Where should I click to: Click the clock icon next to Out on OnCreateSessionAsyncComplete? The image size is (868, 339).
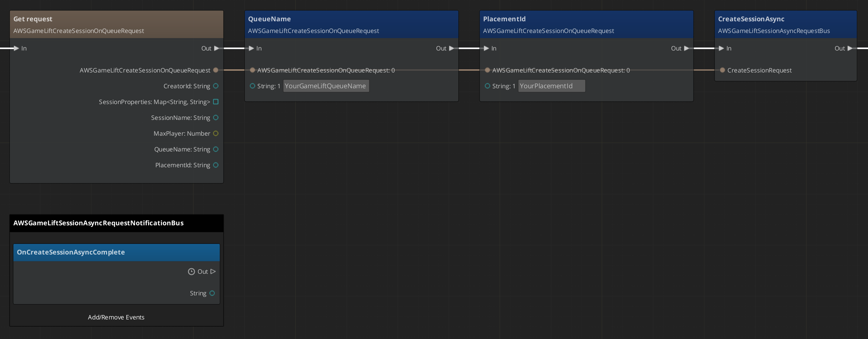[192, 271]
